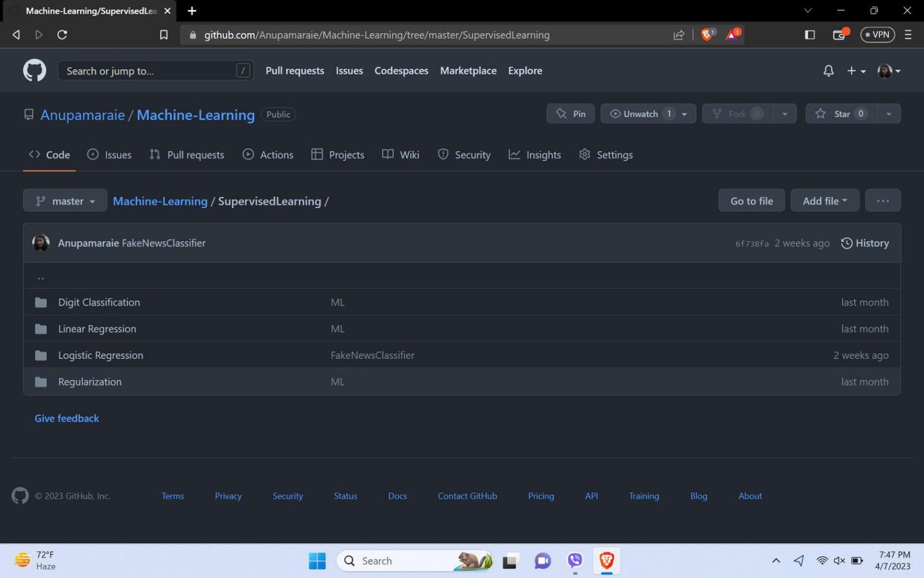Click the committer avatar in commit bar
This screenshot has height=578, width=924.
click(x=41, y=243)
